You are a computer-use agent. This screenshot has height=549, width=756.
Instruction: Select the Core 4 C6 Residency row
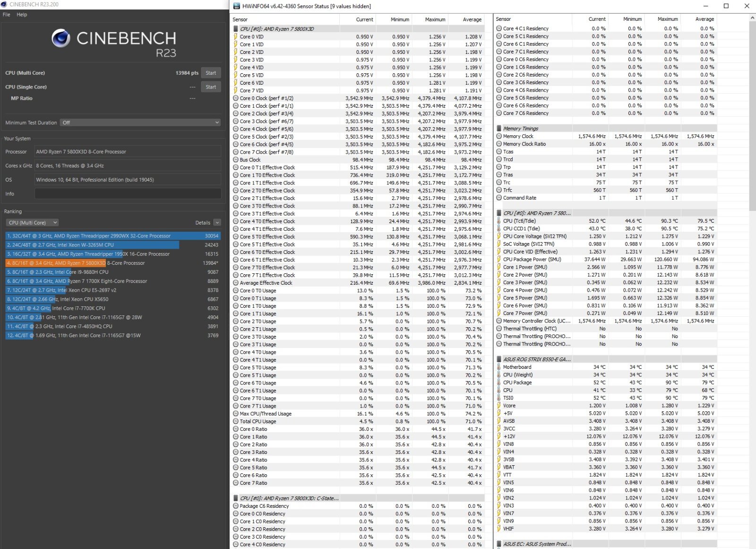(606, 90)
